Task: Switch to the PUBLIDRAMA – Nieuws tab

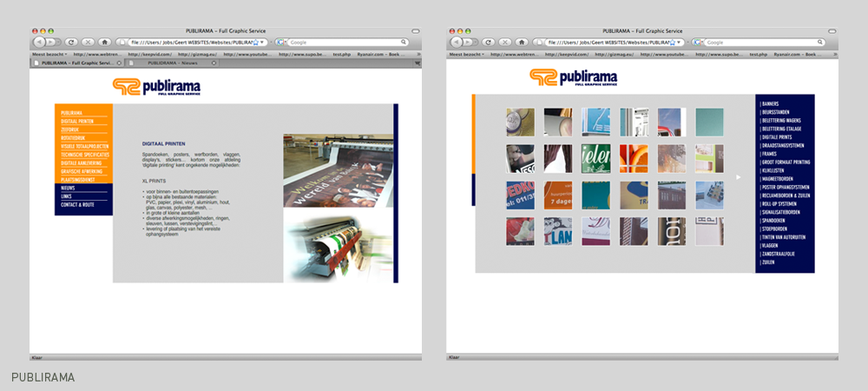Action: 172,63
